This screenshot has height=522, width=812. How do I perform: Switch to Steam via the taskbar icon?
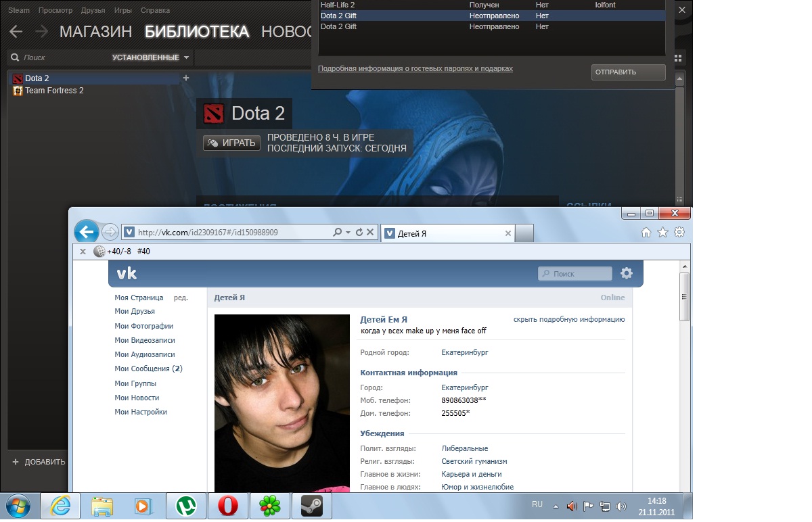click(311, 506)
